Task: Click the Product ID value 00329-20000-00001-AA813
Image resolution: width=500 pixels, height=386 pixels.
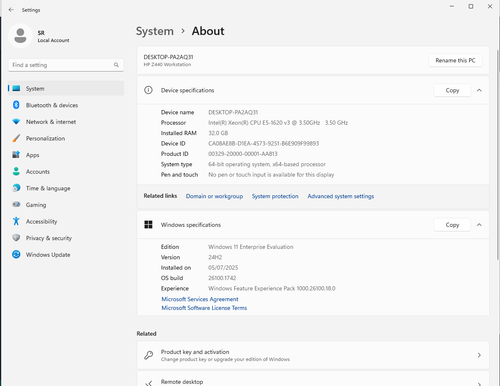Action: (x=243, y=154)
